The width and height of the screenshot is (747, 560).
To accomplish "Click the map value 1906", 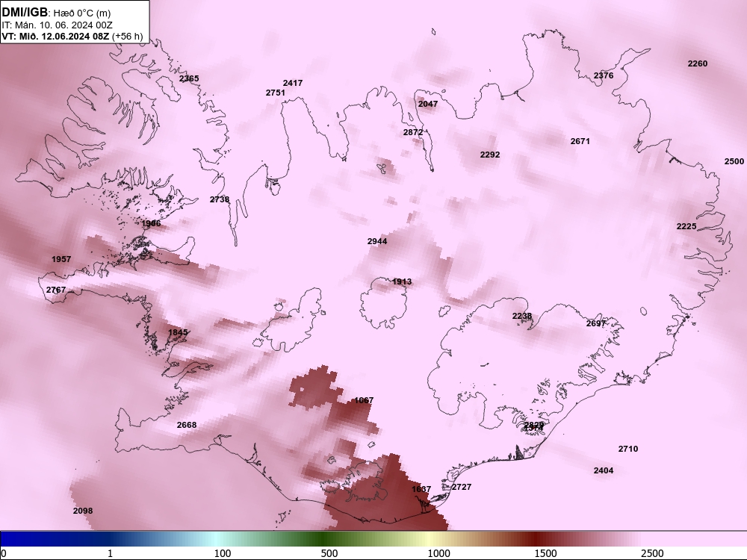I will coord(151,223).
